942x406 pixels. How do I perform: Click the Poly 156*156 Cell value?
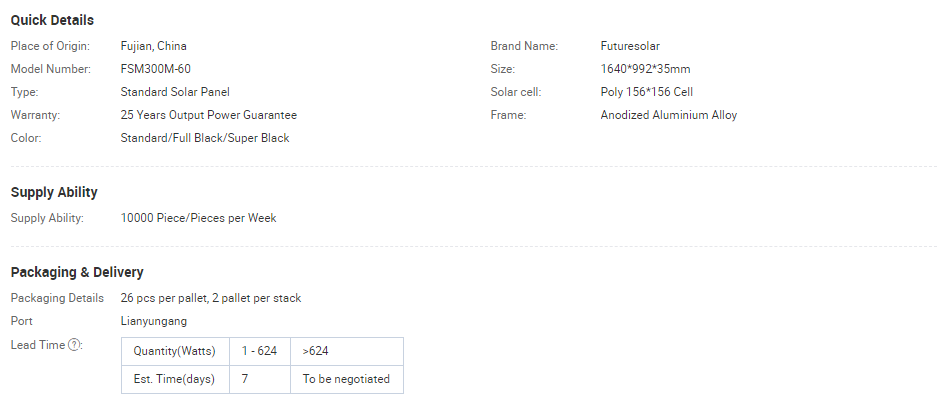pos(647,92)
